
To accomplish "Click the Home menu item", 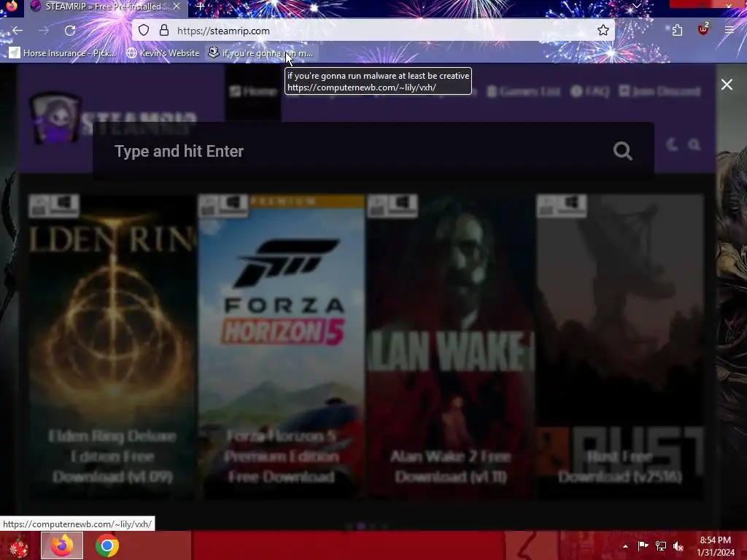I will (x=253, y=91).
